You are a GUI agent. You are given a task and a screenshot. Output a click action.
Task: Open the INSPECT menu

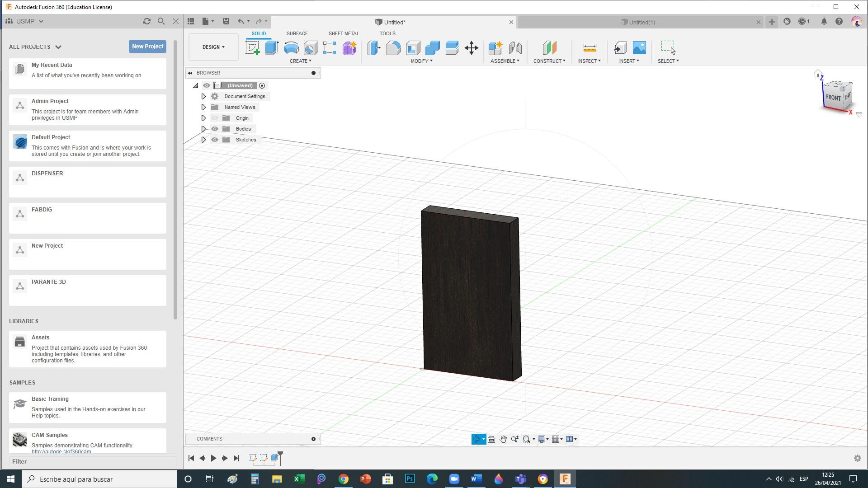point(590,61)
